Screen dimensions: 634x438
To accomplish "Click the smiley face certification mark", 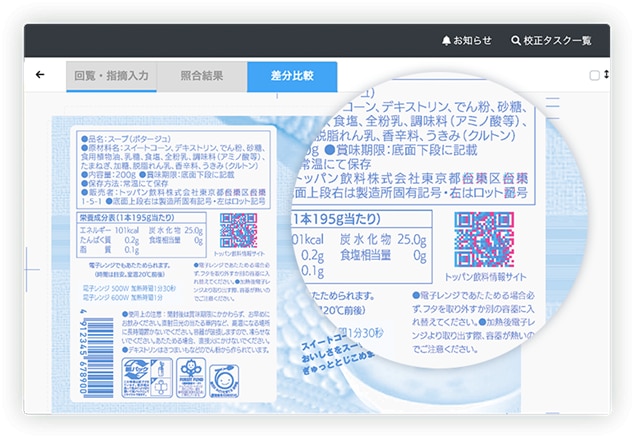I will pyautogui.click(x=224, y=381).
